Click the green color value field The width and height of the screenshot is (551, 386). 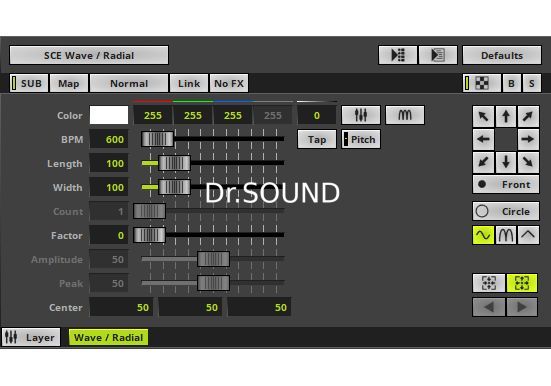(x=193, y=115)
